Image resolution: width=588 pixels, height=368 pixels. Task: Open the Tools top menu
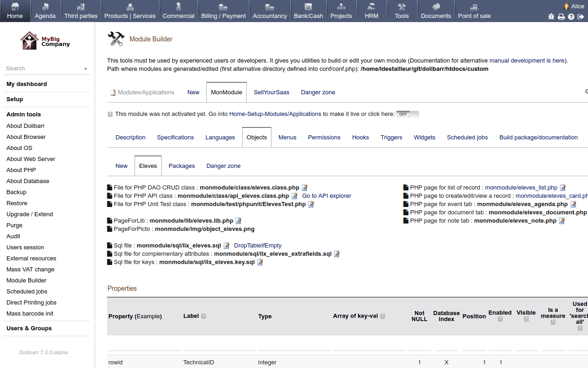coord(402,11)
